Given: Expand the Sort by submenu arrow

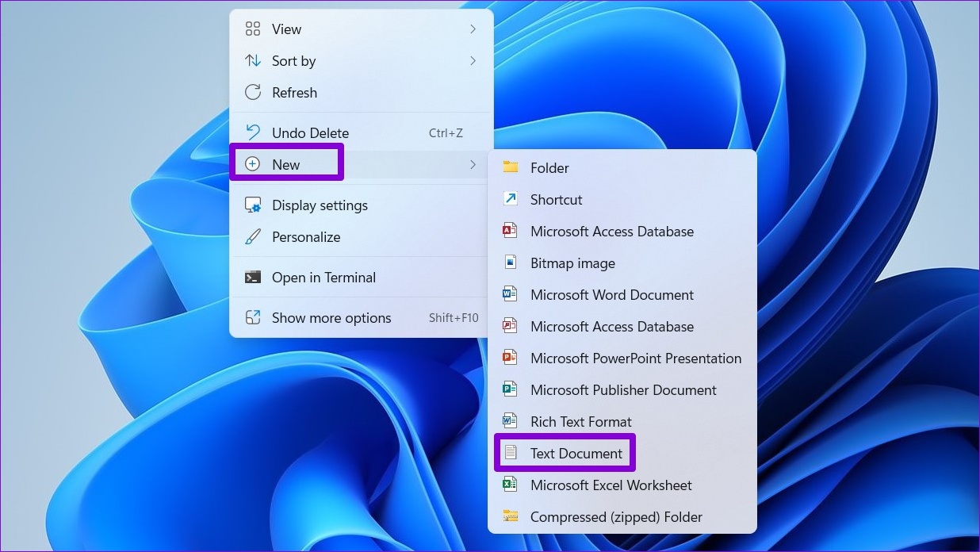Looking at the screenshot, I should point(473,61).
